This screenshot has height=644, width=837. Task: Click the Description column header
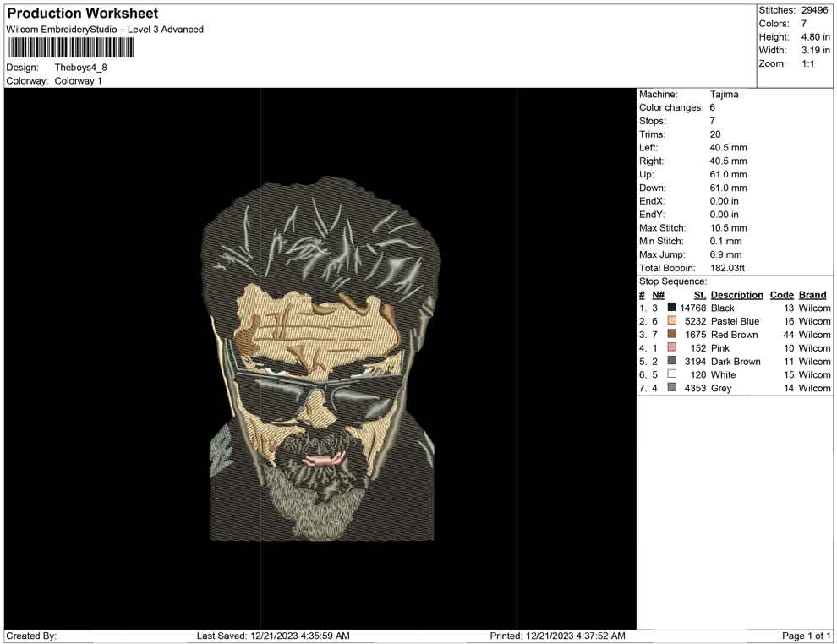pos(736,295)
